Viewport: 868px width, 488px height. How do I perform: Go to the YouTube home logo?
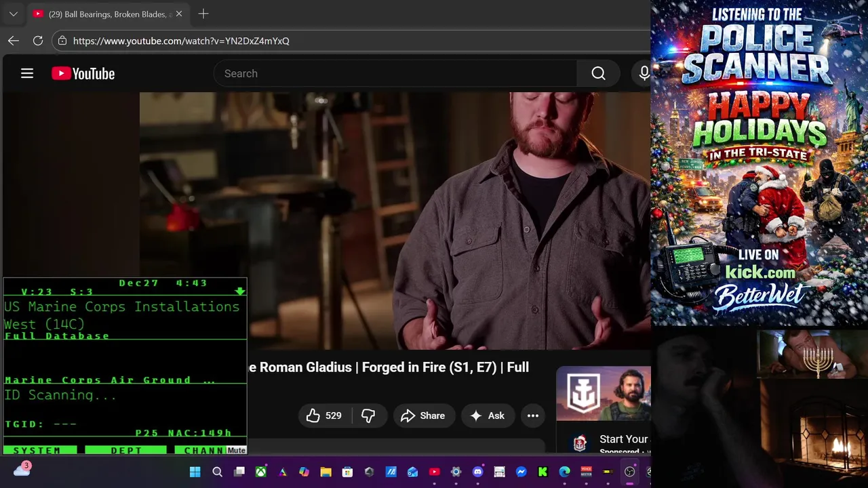pyautogui.click(x=83, y=74)
